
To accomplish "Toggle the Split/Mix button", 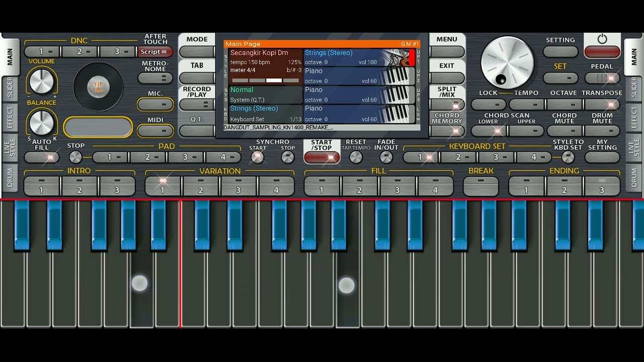I will pyautogui.click(x=447, y=105).
